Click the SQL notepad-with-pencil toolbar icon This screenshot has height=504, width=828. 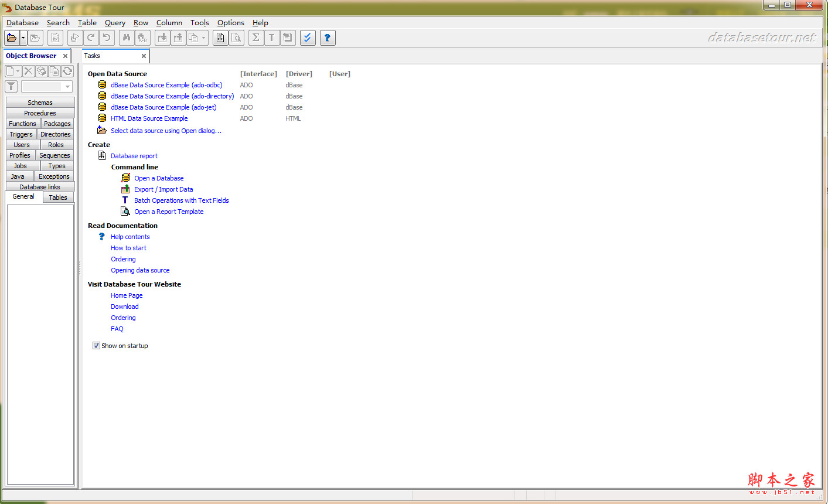56,38
